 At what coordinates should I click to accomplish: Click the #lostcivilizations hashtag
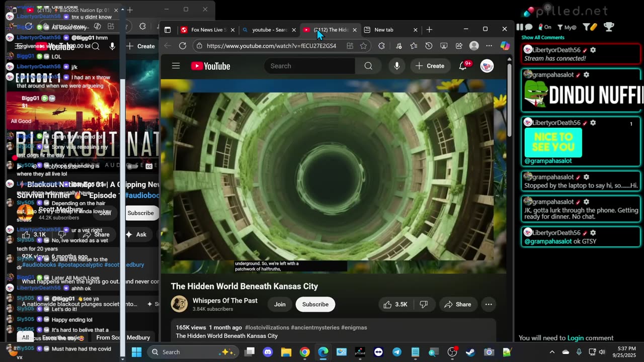(267, 327)
